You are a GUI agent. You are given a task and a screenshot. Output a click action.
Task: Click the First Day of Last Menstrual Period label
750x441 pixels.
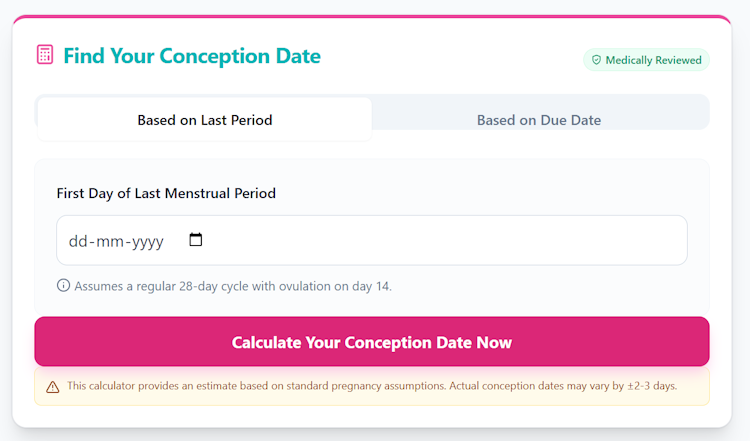tap(166, 193)
